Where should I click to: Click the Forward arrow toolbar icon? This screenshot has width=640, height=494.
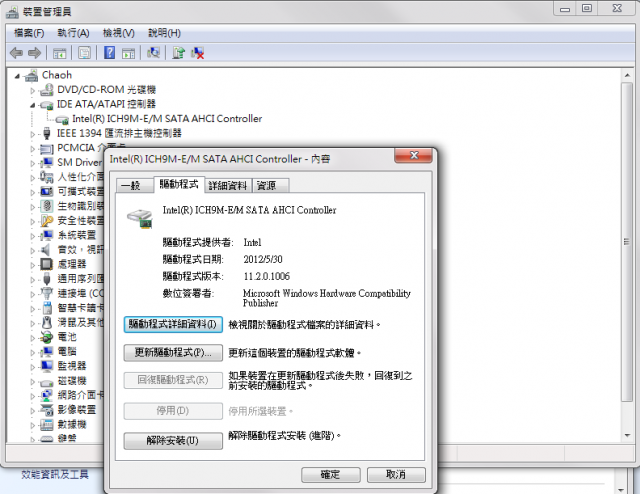click(x=34, y=53)
